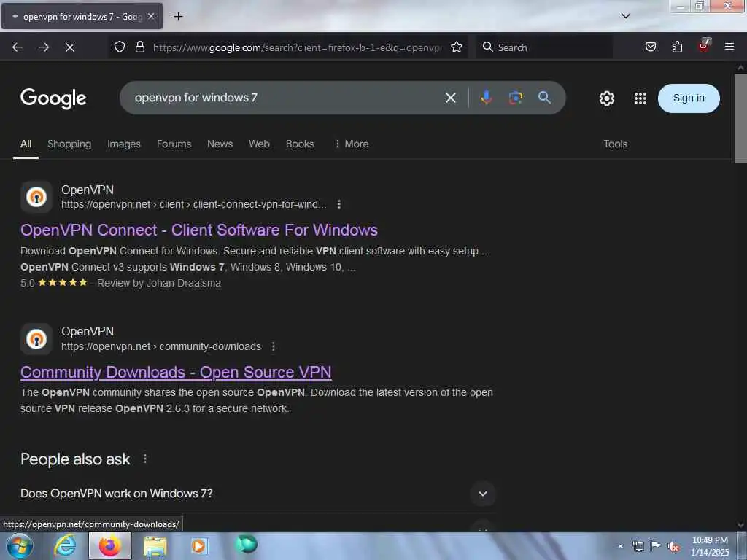The image size is (747, 560).
Task: Show hidden system tray icons
Action: click(x=620, y=547)
